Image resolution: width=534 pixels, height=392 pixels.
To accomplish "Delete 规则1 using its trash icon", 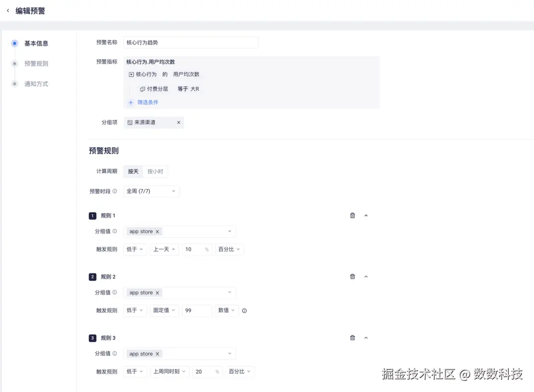I will [353, 215].
